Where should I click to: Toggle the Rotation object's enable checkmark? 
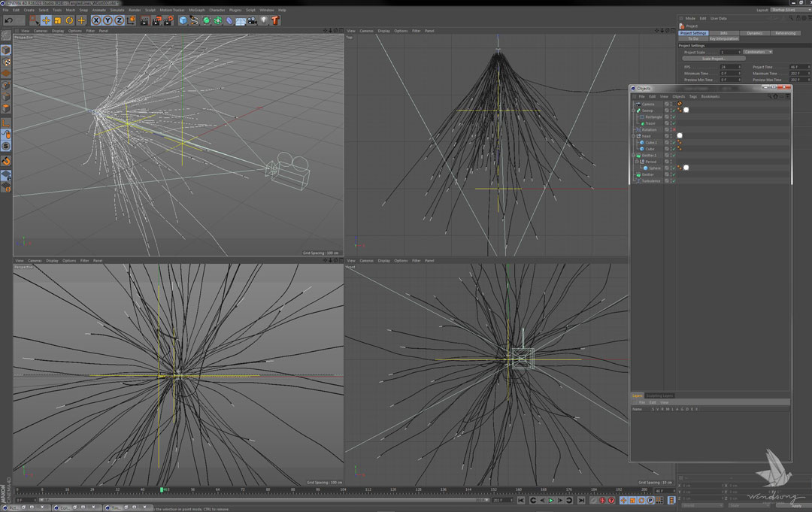(x=673, y=129)
